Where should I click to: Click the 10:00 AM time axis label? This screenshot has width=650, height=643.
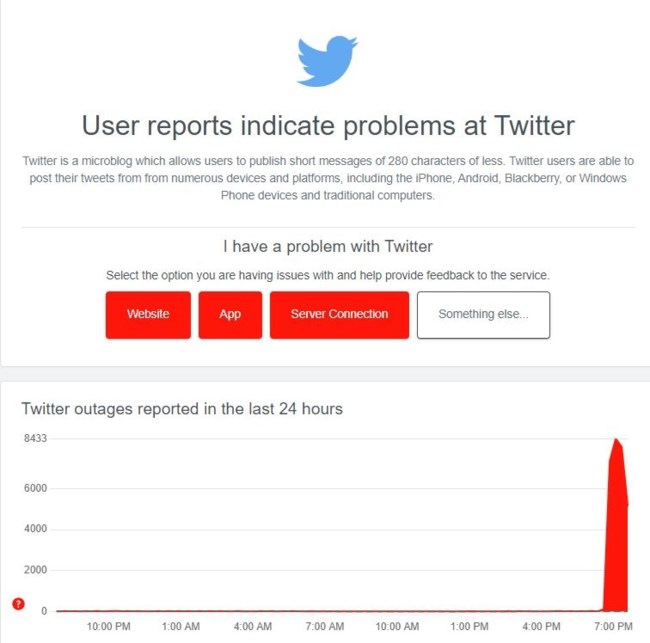[x=396, y=627]
